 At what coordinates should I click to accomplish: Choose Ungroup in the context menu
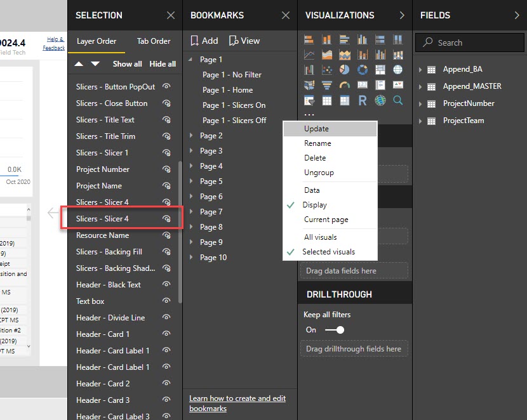coord(330,173)
